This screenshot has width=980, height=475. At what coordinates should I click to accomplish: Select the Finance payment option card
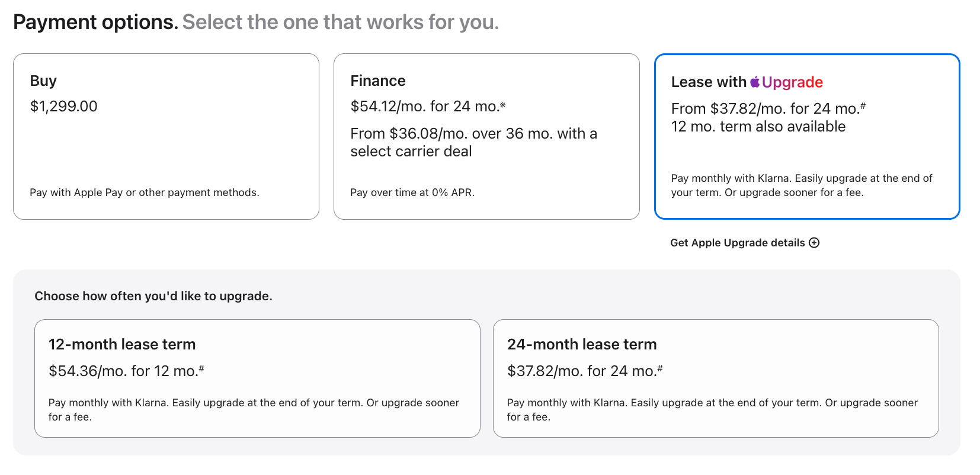click(486, 136)
